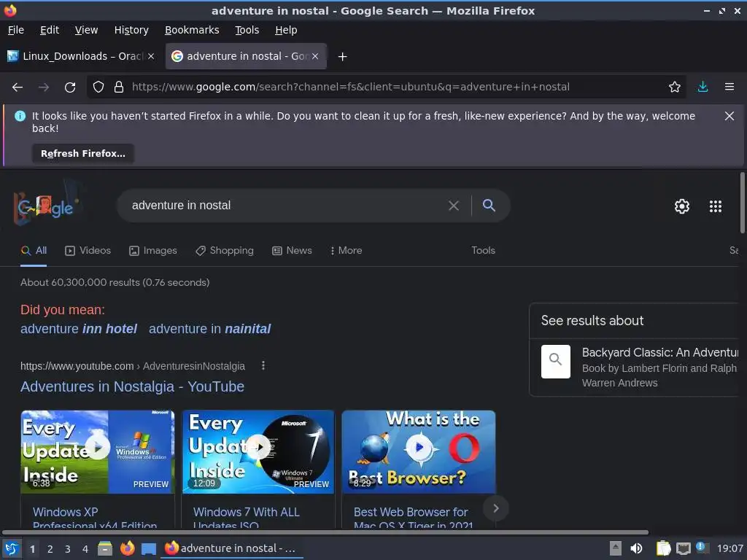Open the Google apps grid
747x560 pixels.
tap(715, 206)
